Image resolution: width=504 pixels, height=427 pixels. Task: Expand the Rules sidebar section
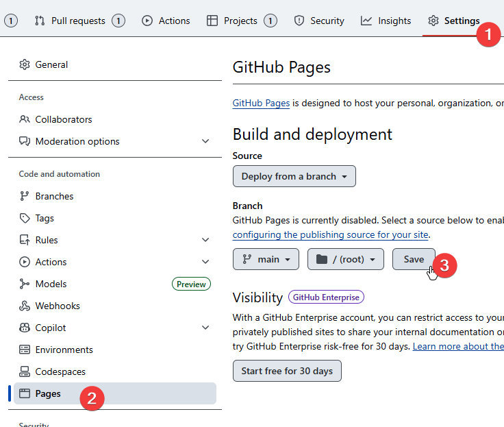point(205,240)
